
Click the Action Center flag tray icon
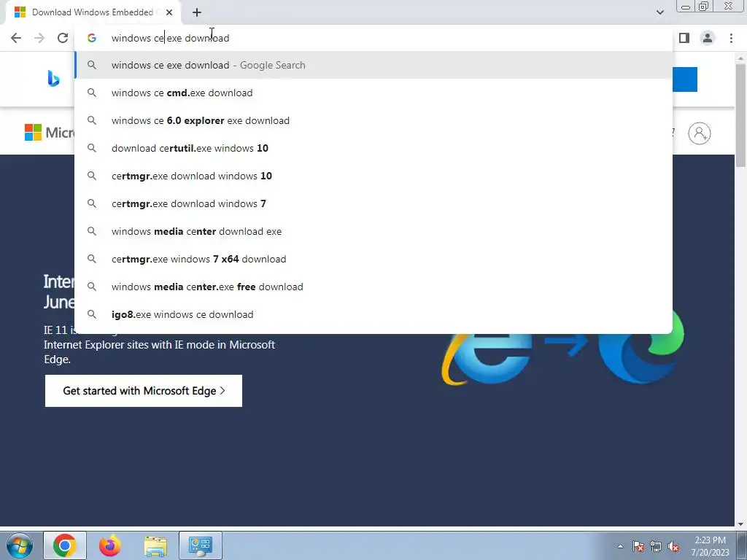click(x=638, y=546)
